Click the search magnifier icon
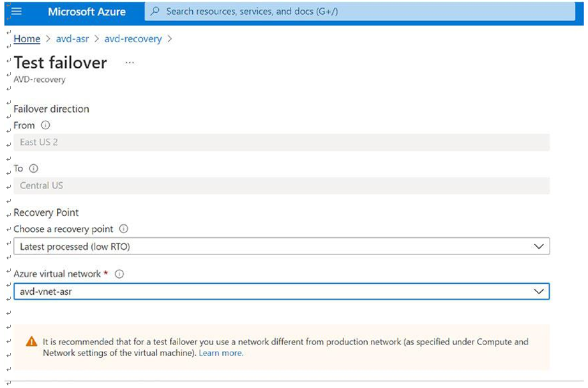 155,12
